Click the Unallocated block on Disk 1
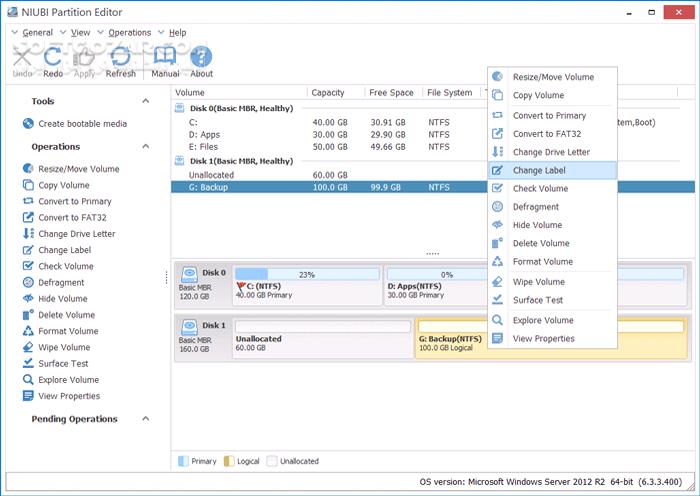The image size is (700, 496). pyautogui.click(x=323, y=338)
